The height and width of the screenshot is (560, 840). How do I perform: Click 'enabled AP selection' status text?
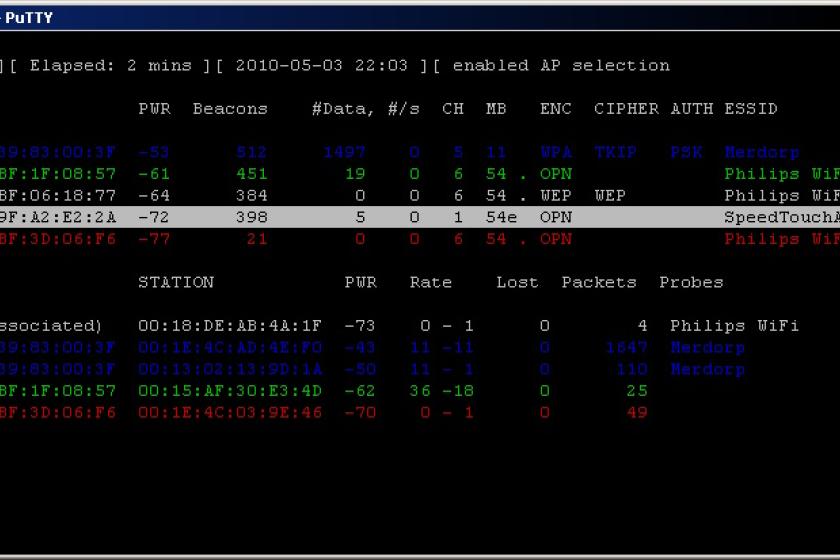561,65
